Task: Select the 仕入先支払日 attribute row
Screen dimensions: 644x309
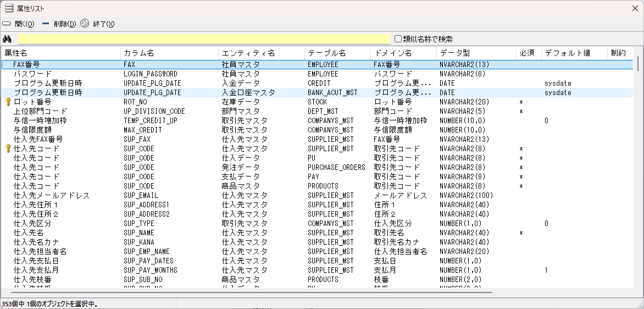Action: pos(318,261)
